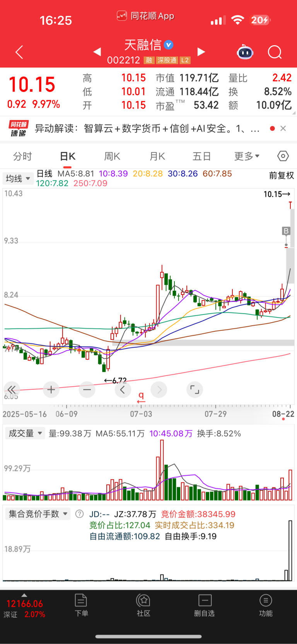
Task: Tap the stock code 002212
Action: 123,60
